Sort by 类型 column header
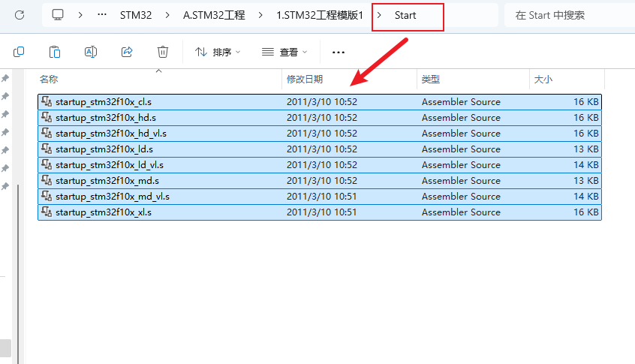The width and height of the screenshot is (635, 364). 431,80
